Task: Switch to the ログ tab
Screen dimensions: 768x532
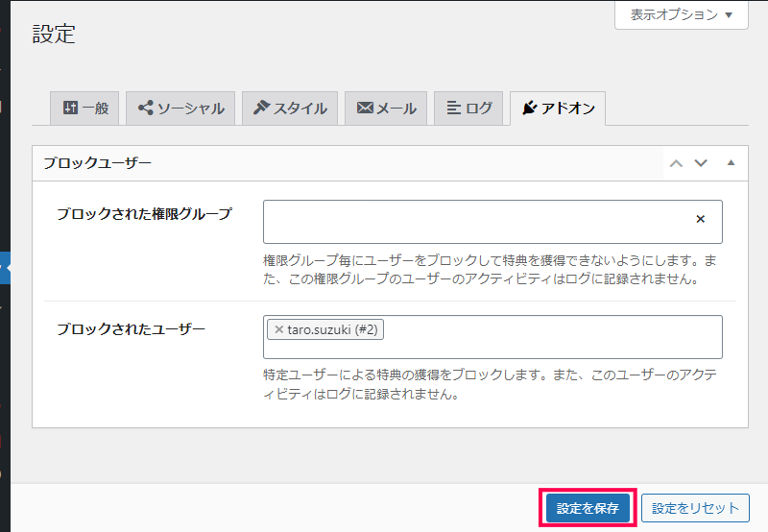Action: click(x=468, y=108)
